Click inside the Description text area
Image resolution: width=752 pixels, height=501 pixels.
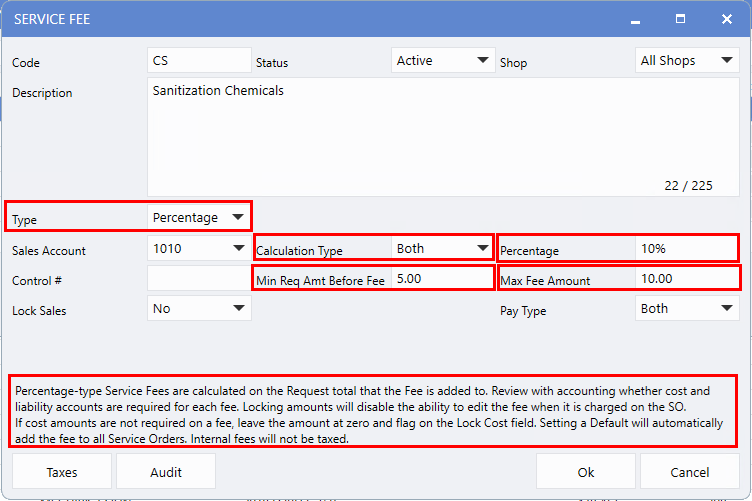pyautogui.click(x=443, y=137)
